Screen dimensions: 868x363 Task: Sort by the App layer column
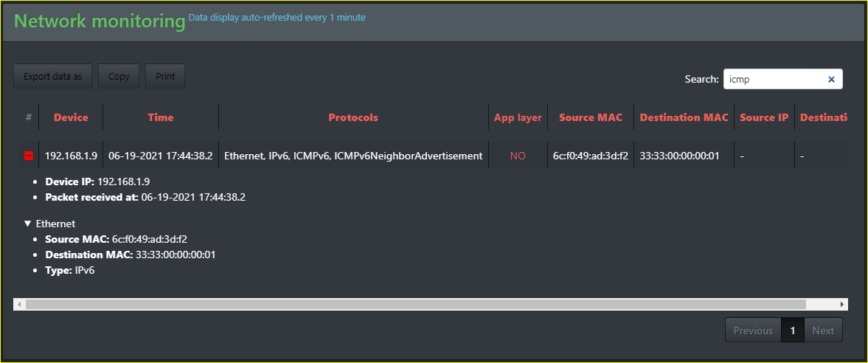pos(518,117)
